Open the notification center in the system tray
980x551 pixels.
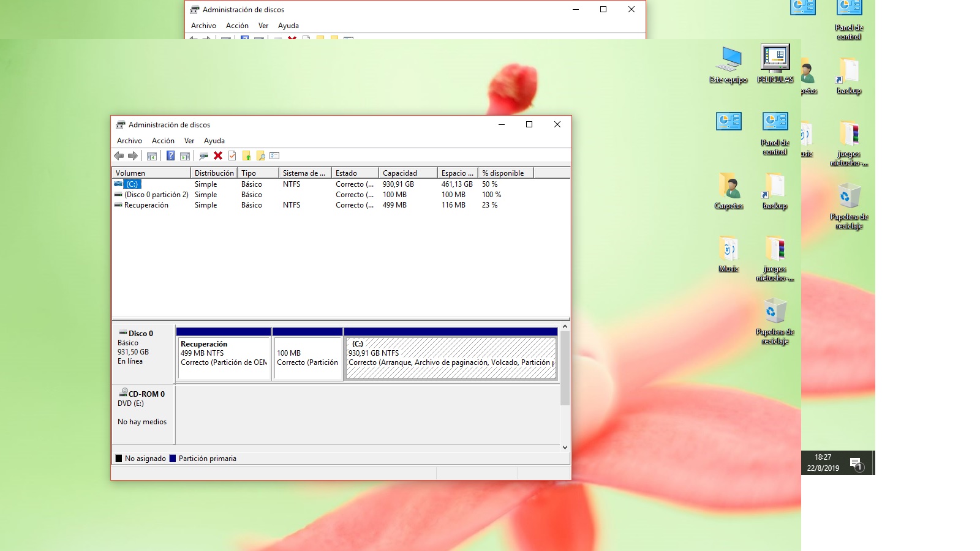pyautogui.click(x=856, y=463)
